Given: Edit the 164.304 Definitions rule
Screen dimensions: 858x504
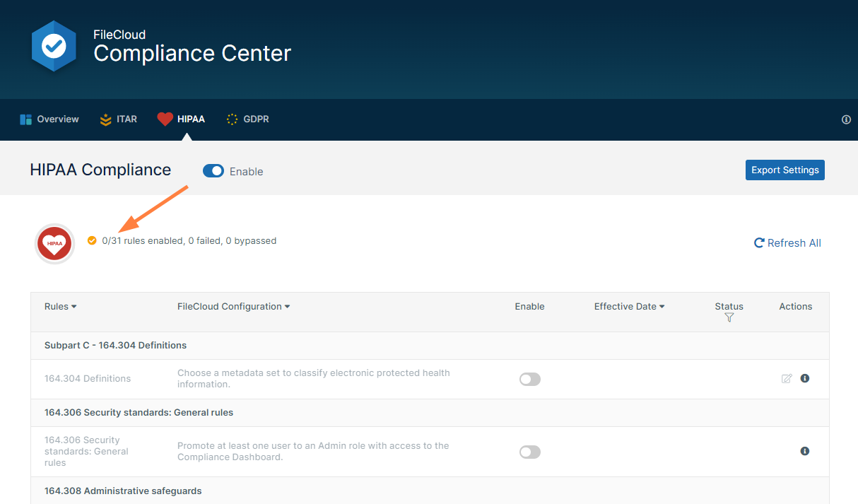Looking at the screenshot, I should (787, 379).
